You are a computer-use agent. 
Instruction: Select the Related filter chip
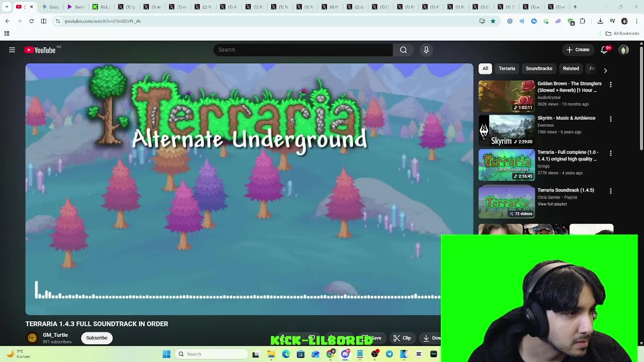tap(571, 68)
